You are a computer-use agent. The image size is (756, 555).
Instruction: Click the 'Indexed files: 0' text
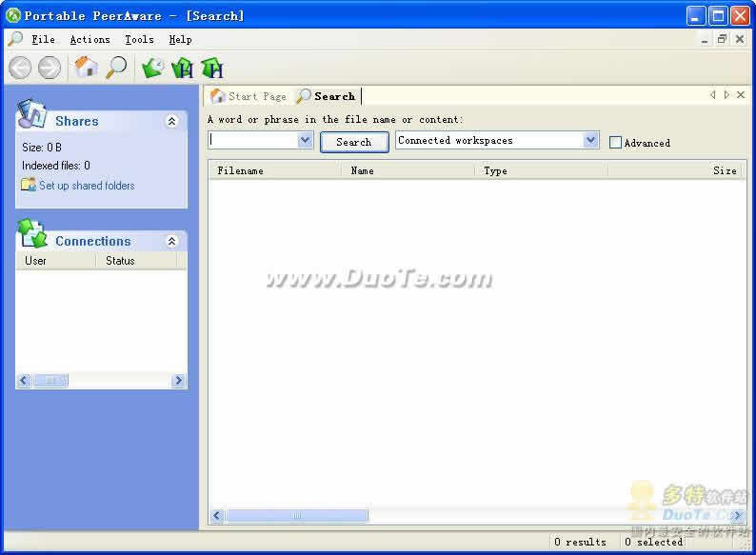(x=56, y=166)
